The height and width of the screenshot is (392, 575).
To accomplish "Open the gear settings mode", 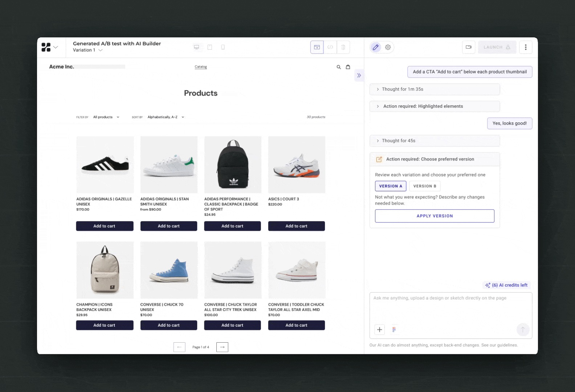I will [388, 47].
